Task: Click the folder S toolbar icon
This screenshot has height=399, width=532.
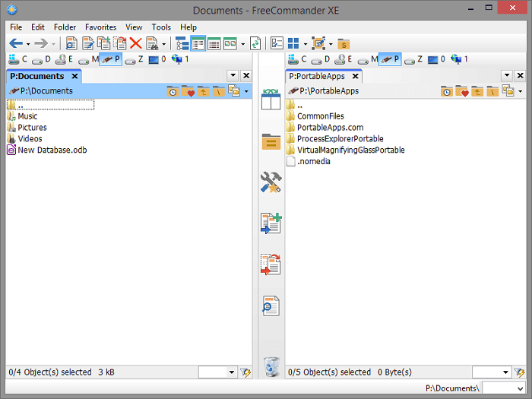Action: pos(344,44)
